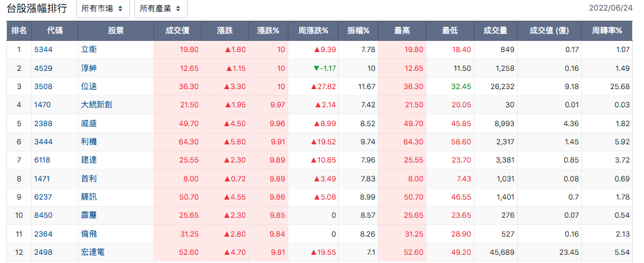Select the weekly change ▲19.55 cell

tap(314, 252)
